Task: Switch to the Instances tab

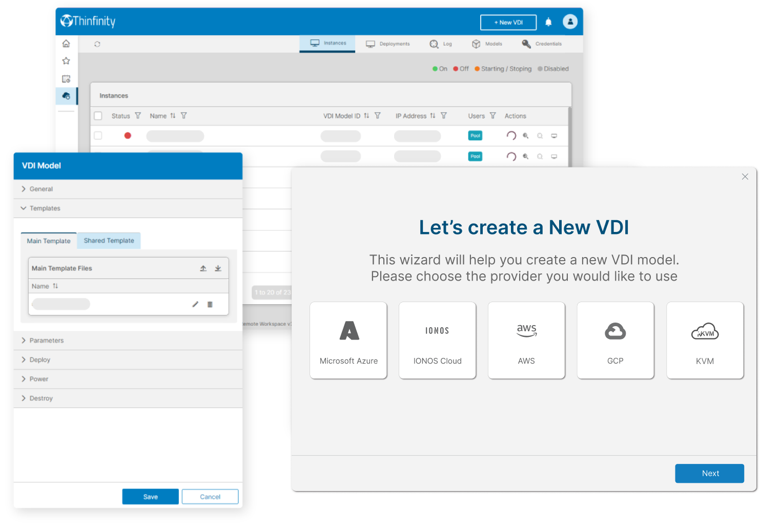Action: click(327, 44)
